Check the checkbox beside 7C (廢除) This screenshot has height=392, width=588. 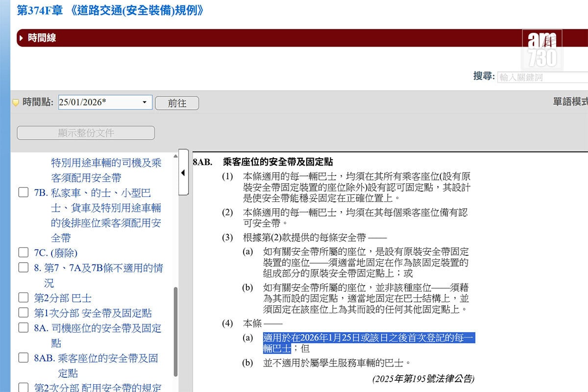pyautogui.click(x=24, y=253)
